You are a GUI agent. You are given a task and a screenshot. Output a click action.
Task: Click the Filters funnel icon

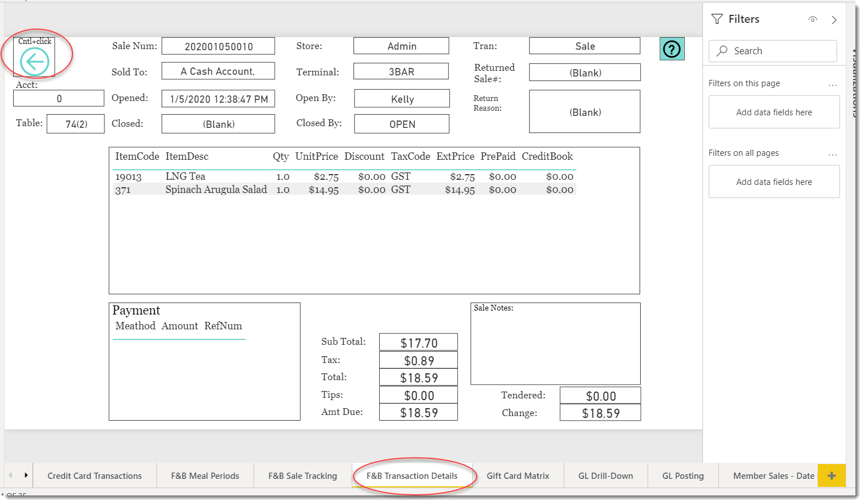[x=717, y=19]
